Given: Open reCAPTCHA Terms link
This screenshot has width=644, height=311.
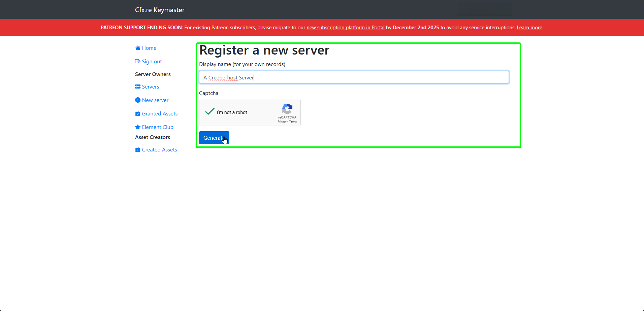Looking at the screenshot, I should [293, 122].
